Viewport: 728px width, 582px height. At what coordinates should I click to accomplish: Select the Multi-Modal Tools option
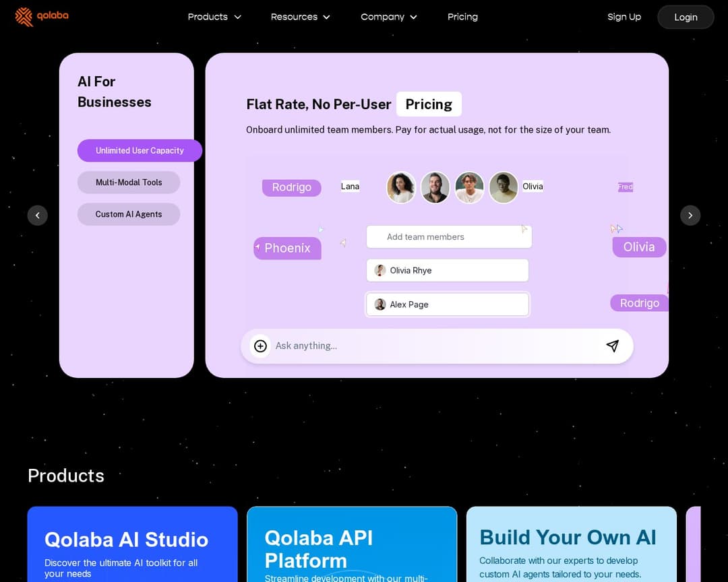[129, 183]
